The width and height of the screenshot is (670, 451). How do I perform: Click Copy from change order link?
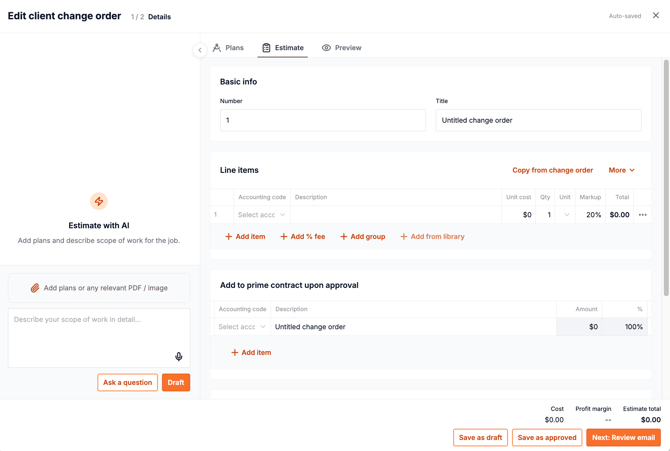click(x=552, y=170)
